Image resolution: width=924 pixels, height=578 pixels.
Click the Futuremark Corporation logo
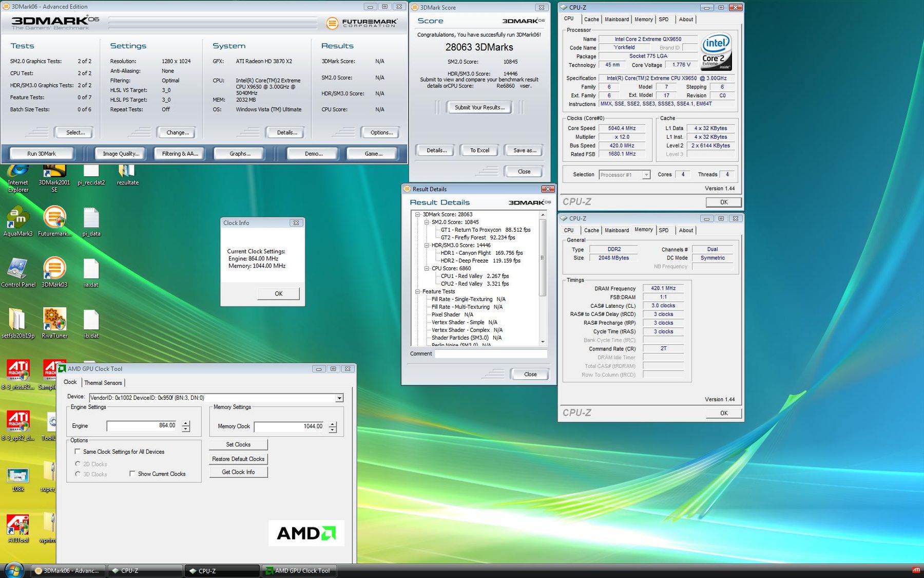coord(362,23)
